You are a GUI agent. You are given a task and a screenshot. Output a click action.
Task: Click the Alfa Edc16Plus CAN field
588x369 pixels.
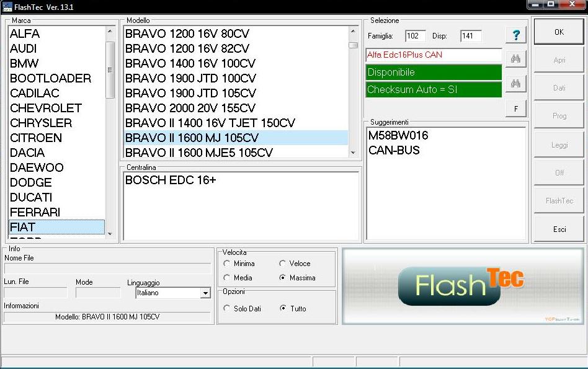pyautogui.click(x=434, y=55)
